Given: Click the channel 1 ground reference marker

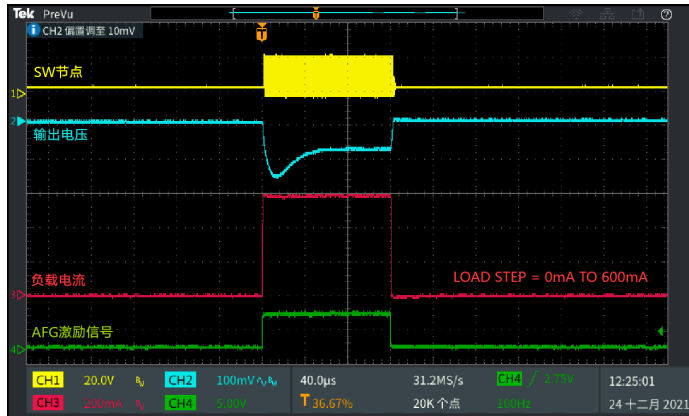Looking at the screenshot, I should [x=18, y=94].
